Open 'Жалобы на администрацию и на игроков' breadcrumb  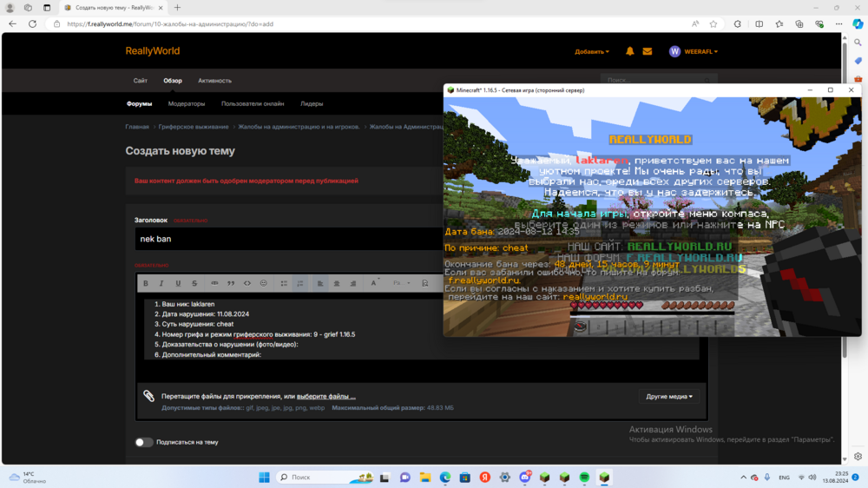[x=299, y=127]
